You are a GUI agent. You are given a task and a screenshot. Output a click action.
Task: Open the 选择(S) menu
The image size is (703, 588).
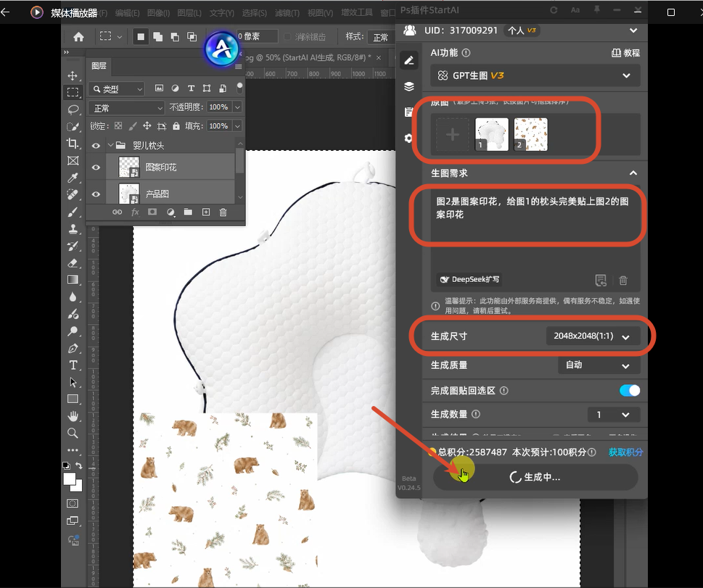[254, 13]
